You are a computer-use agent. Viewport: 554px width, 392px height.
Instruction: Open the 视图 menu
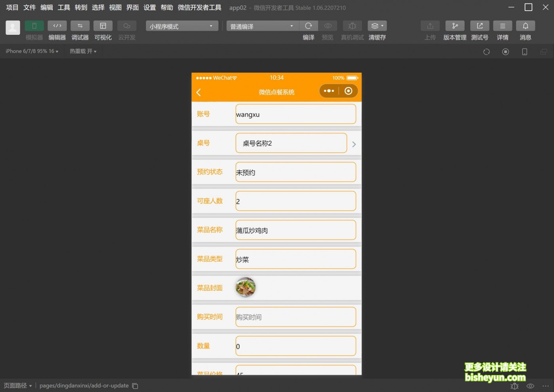tap(115, 8)
